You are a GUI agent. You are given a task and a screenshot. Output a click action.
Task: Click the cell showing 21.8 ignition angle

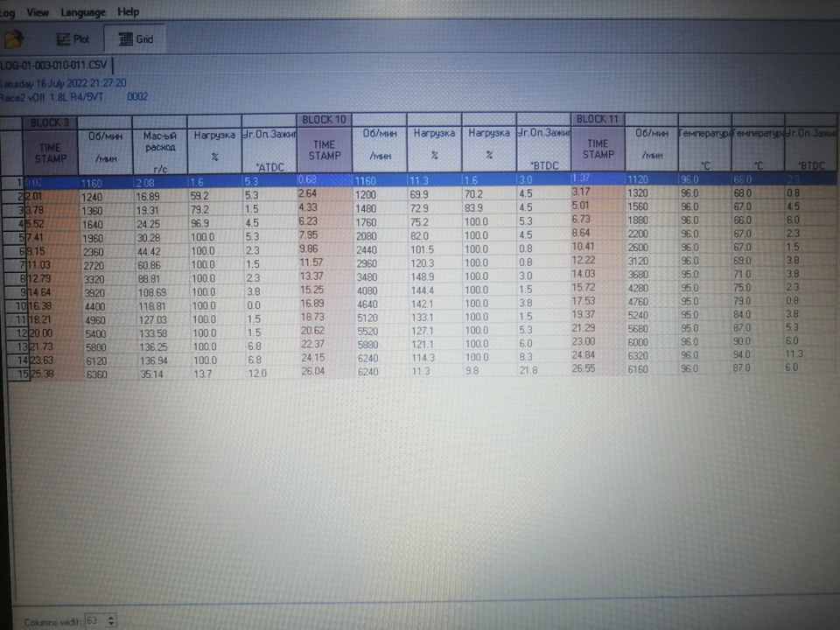pos(543,370)
